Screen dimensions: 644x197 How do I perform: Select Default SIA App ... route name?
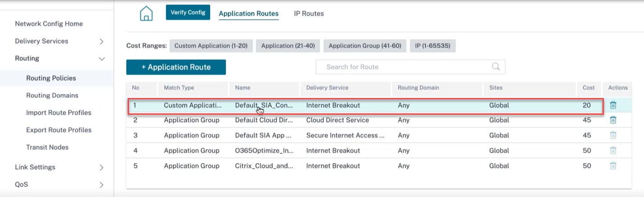point(264,135)
